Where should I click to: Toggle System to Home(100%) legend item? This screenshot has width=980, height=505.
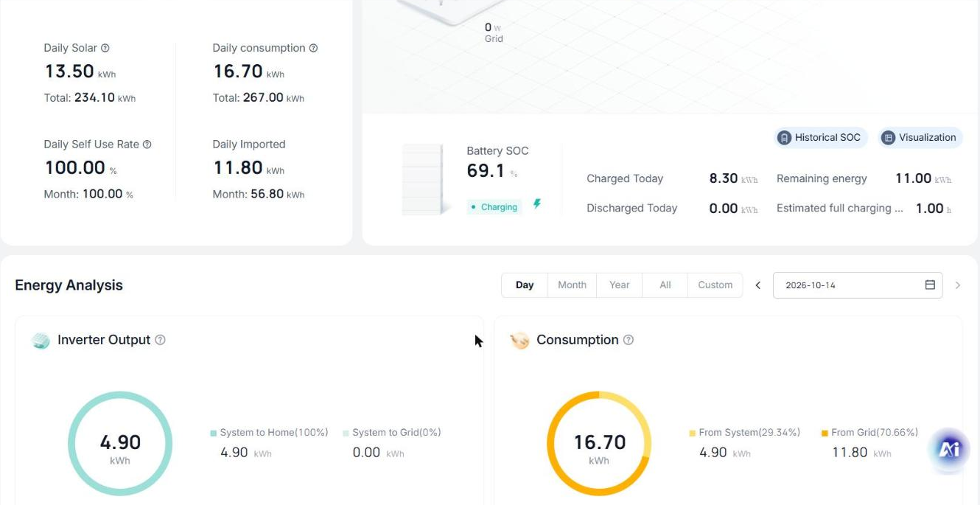click(269, 433)
